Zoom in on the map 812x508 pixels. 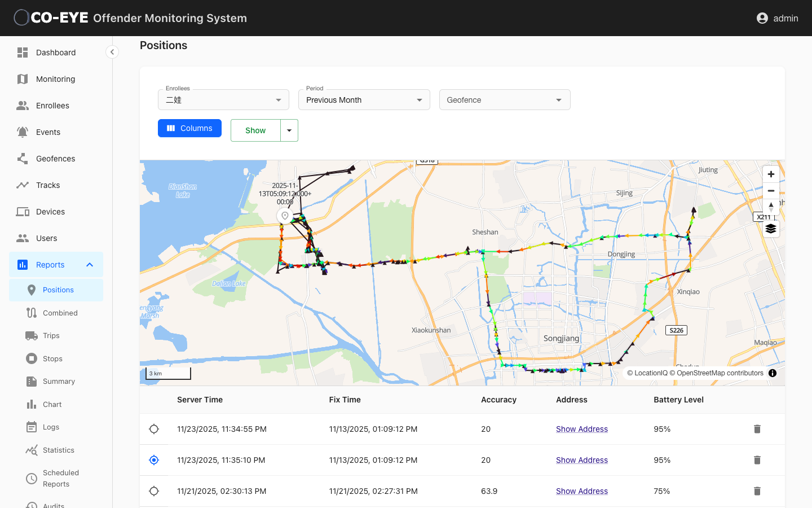[x=771, y=174]
